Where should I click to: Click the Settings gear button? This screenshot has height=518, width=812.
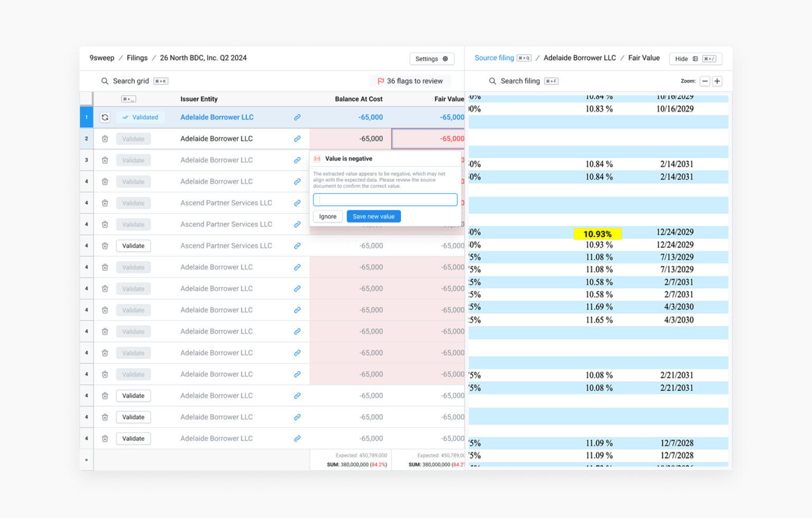click(x=431, y=59)
